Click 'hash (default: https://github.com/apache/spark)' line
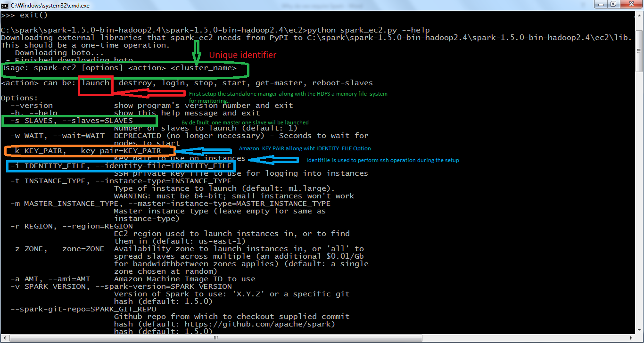Image resolution: width=644 pixels, height=343 pixels. (x=224, y=324)
